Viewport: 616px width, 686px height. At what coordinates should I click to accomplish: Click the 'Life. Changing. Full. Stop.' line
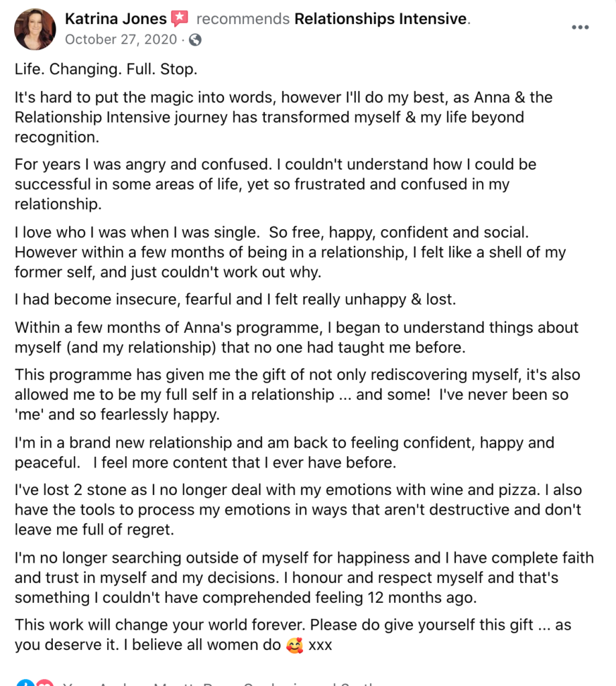[106, 69]
